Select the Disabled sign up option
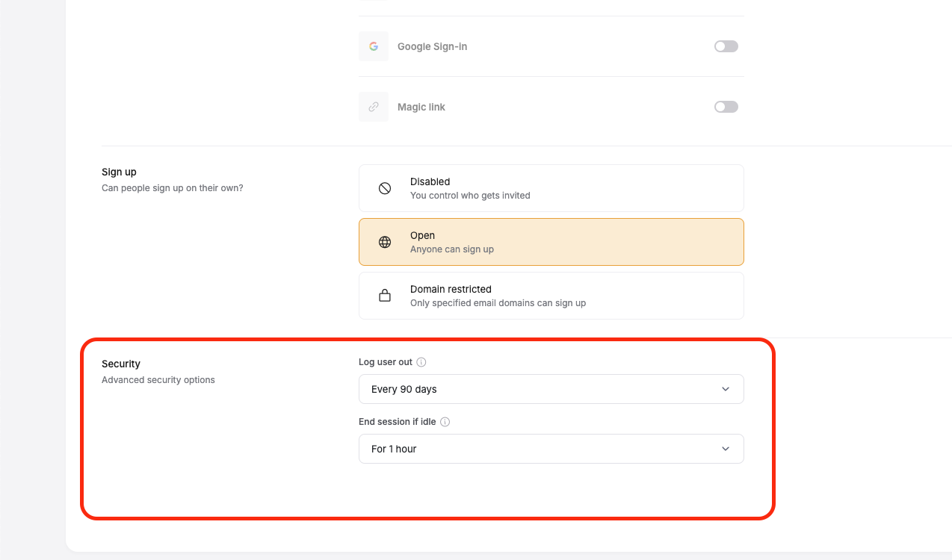952x560 pixels. [x=551, y=188]
